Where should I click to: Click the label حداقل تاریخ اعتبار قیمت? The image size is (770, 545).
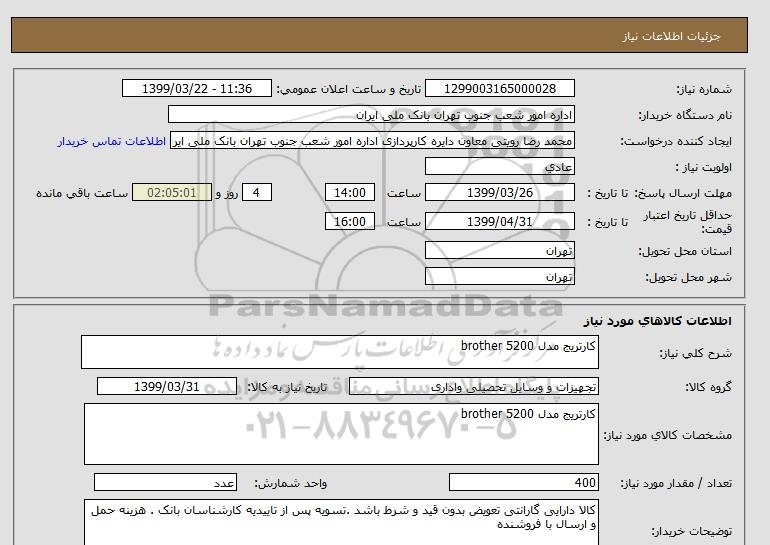[x=688, y=221]
